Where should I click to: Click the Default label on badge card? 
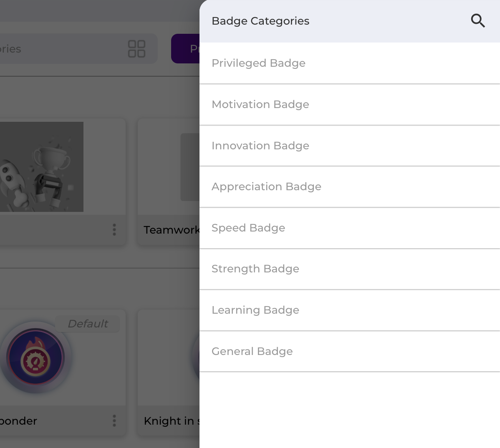tap(88, 324)
